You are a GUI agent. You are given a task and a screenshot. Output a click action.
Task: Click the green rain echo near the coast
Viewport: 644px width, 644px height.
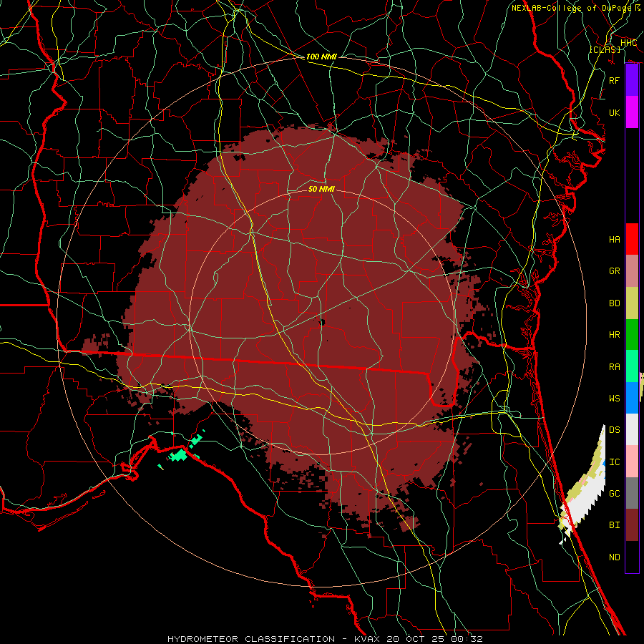179,455
